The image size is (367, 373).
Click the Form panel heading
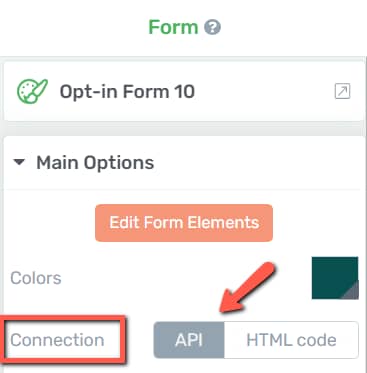point(173,27)
